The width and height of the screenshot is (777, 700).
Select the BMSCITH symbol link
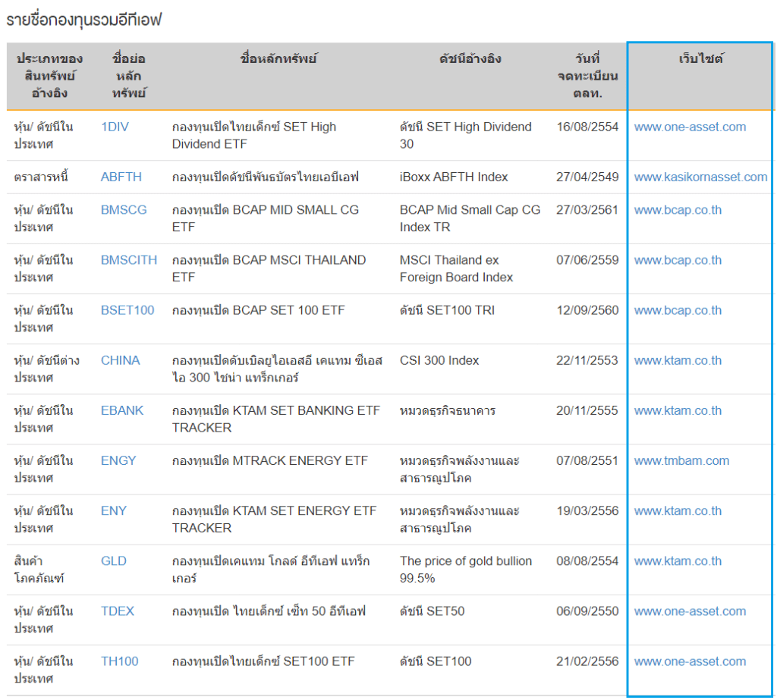(129, 260)
